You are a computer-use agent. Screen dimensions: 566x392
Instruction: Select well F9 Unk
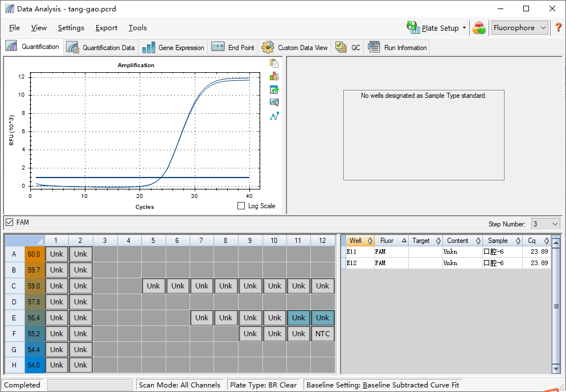pos(250,333)
